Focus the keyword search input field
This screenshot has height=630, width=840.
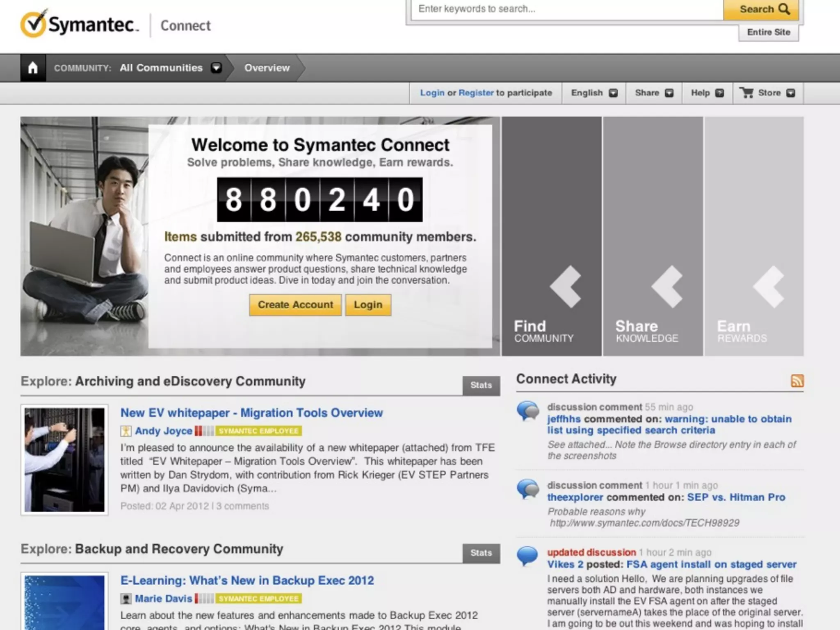(567, 9)
